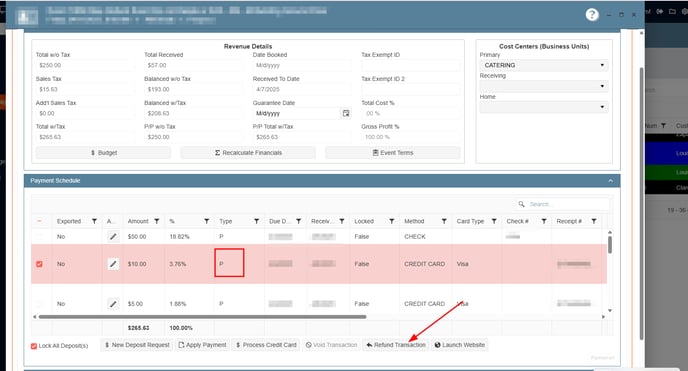Click the Guarantee Date input field
This screenshot has width=688, height=371.
[x=297, y=113]
